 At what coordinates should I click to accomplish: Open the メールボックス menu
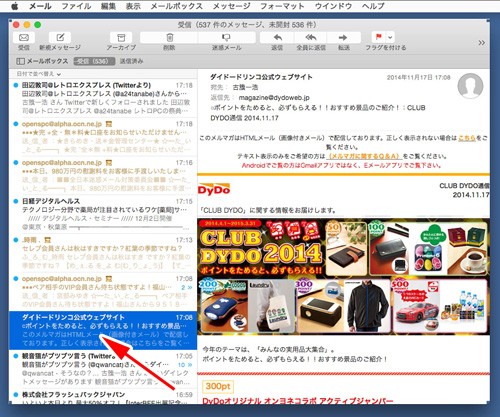pos(176,6)
